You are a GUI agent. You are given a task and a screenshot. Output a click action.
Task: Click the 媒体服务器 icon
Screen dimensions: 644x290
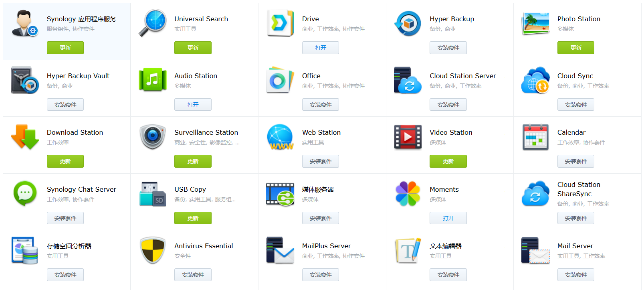[x=280, y=194]
